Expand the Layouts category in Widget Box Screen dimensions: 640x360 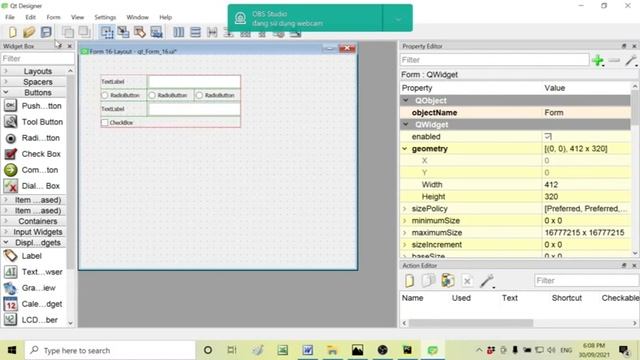click(x=34, y=71)
